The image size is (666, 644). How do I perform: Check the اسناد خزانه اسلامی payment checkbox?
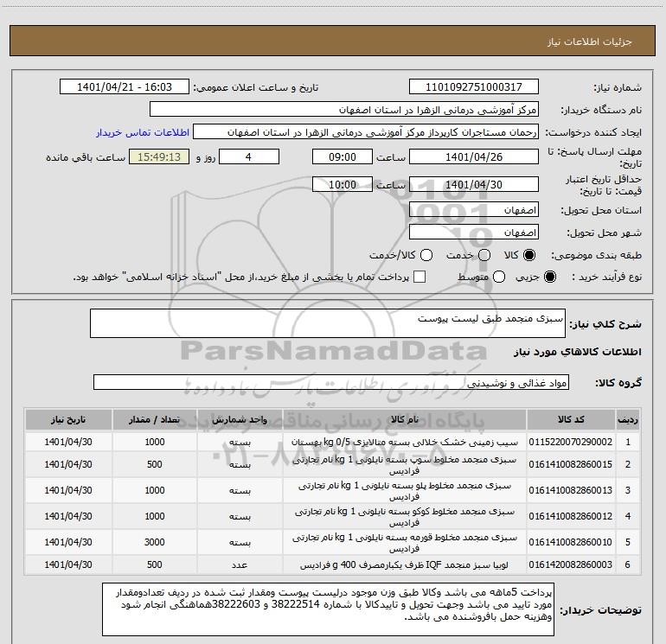pos(419,277)
